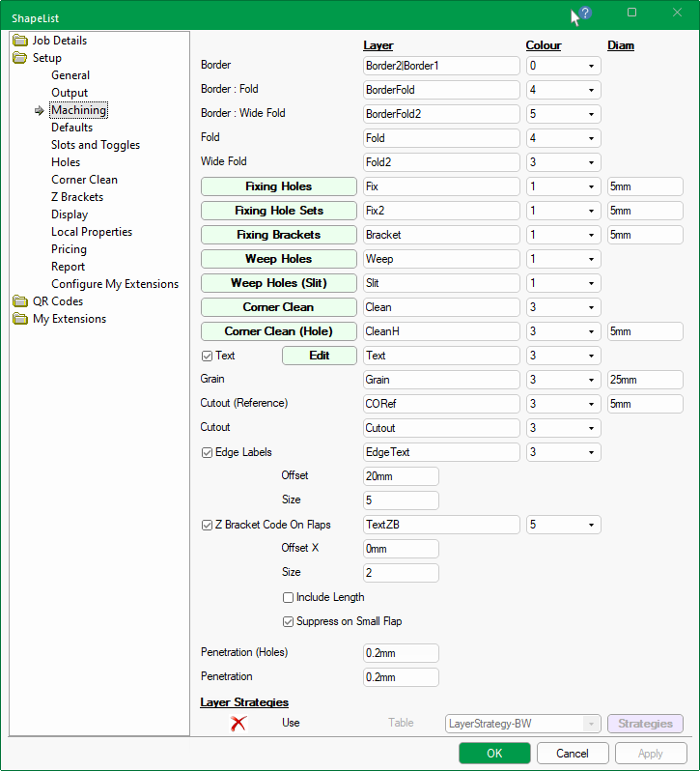Screen dimensions: 700x771
Task: Click the red X icon beside Layer Strategies Use
Action: [238, 724]
